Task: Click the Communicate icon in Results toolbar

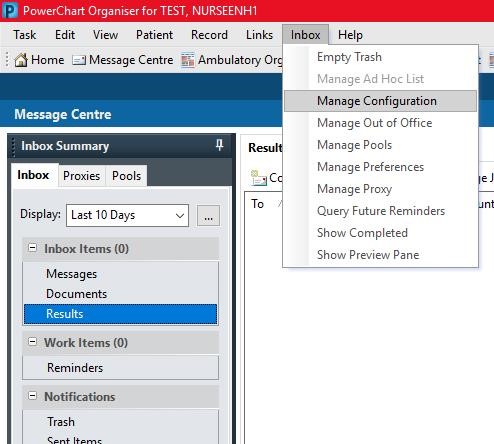Action: tap(259, 178)
